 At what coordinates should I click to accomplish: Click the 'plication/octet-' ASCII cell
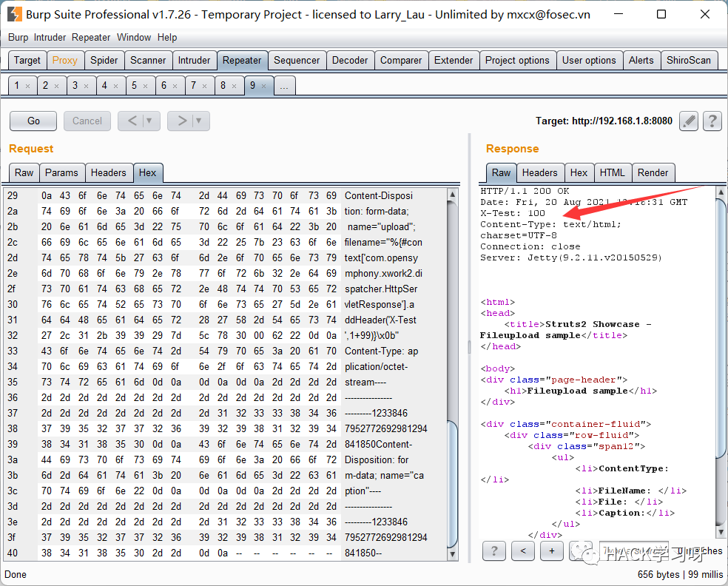point(377,366)
